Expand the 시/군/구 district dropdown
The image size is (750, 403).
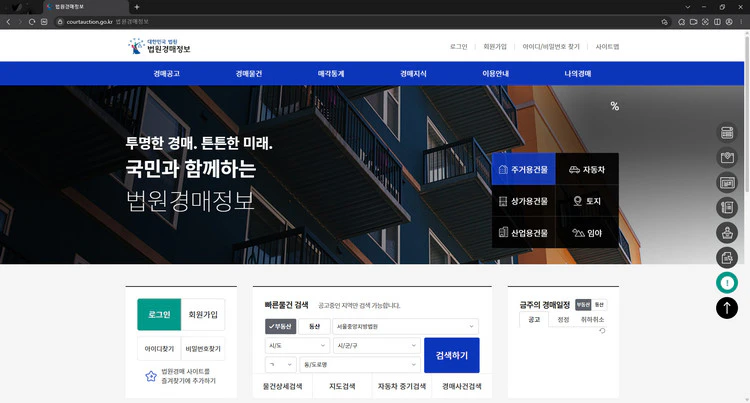point(375,346)
